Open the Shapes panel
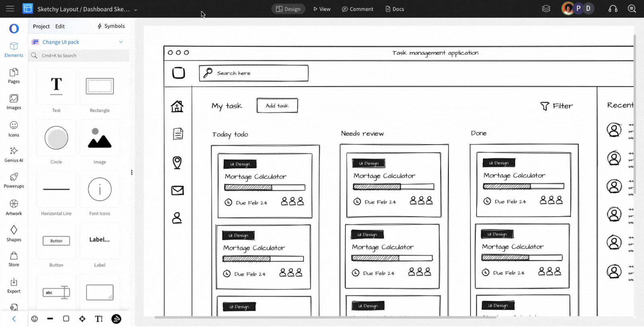The height and width of the screenshot is (327, 644). [14, 234]
